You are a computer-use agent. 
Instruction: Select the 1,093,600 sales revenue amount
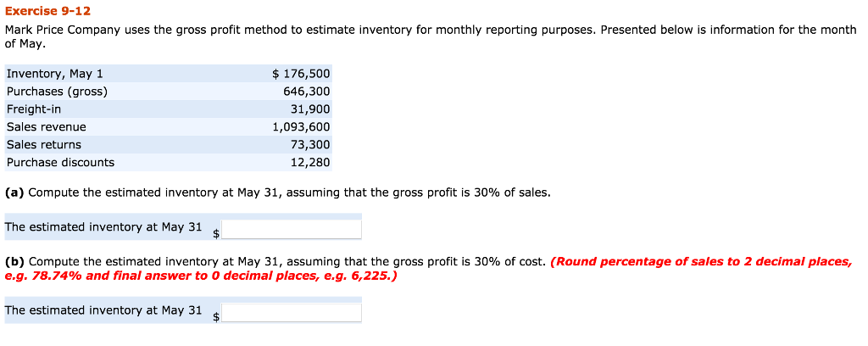click(x=301, y=127)
